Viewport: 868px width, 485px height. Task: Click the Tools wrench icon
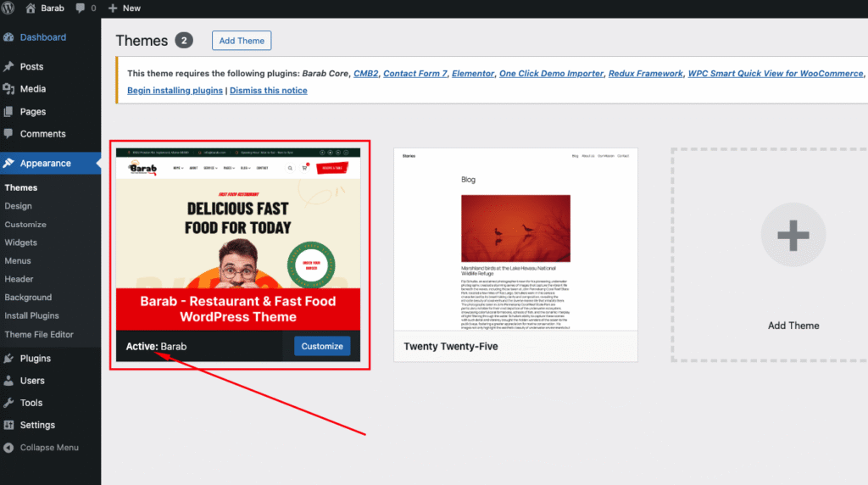[8, 403]
